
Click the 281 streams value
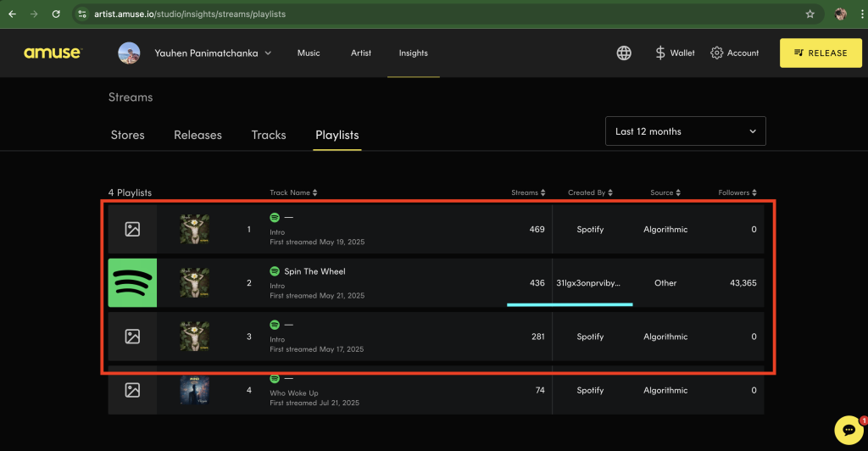(538, 337)
